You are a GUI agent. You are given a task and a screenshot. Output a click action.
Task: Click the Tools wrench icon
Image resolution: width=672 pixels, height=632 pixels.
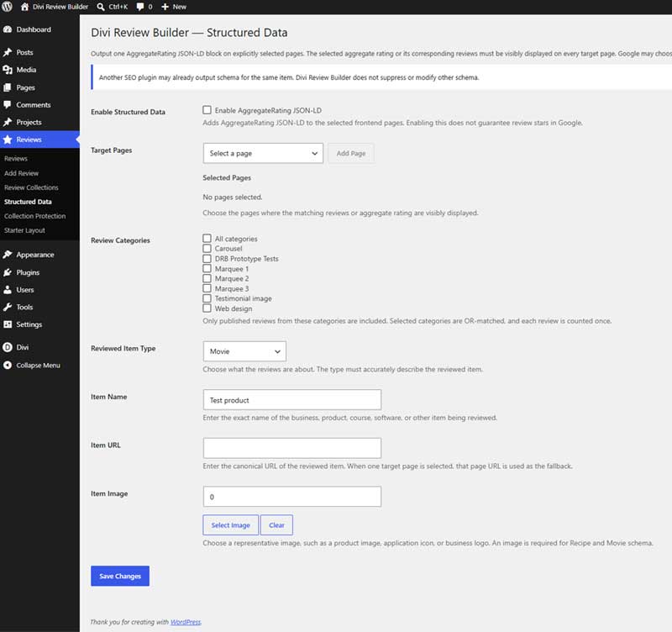click(x=8, y=307)
